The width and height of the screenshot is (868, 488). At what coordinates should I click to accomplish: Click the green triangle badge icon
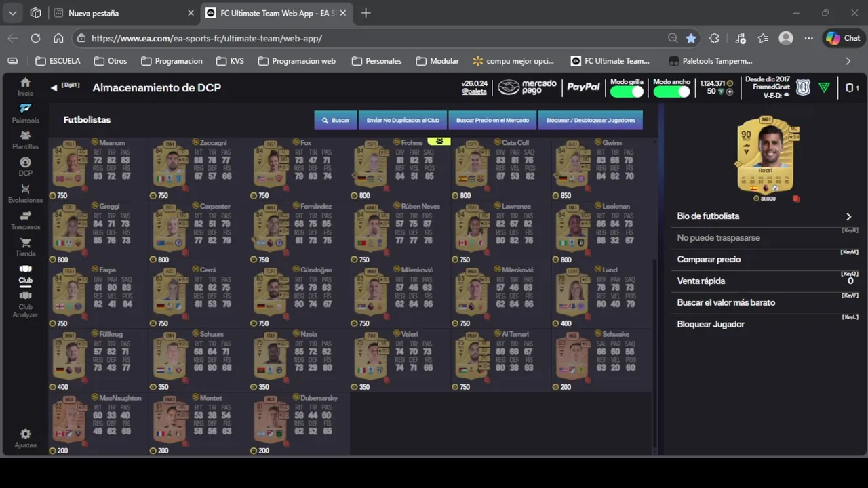click(824, 87)
